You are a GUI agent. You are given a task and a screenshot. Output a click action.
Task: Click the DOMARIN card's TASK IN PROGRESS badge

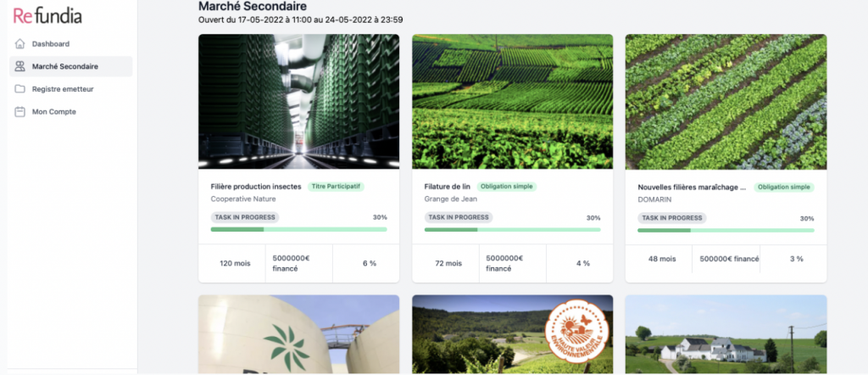click(x=672, y=218)
